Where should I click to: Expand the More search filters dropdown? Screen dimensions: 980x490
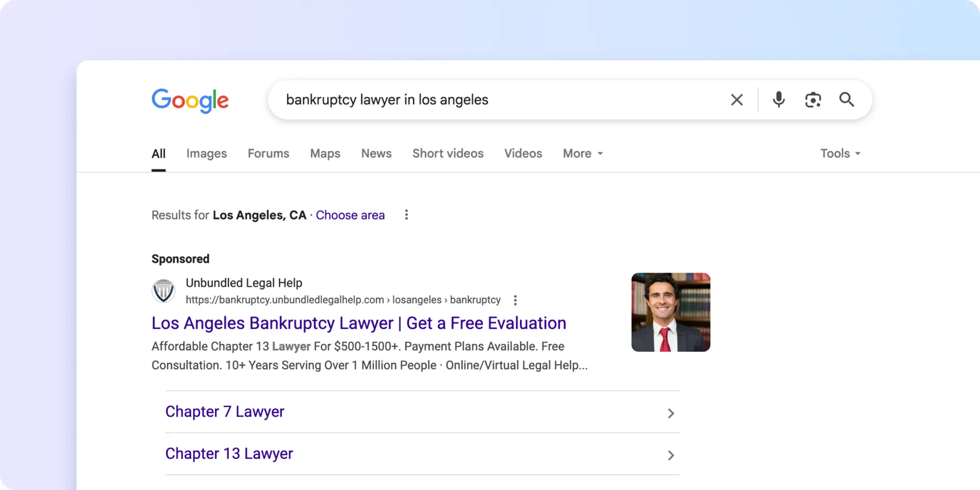click(582, 154)
